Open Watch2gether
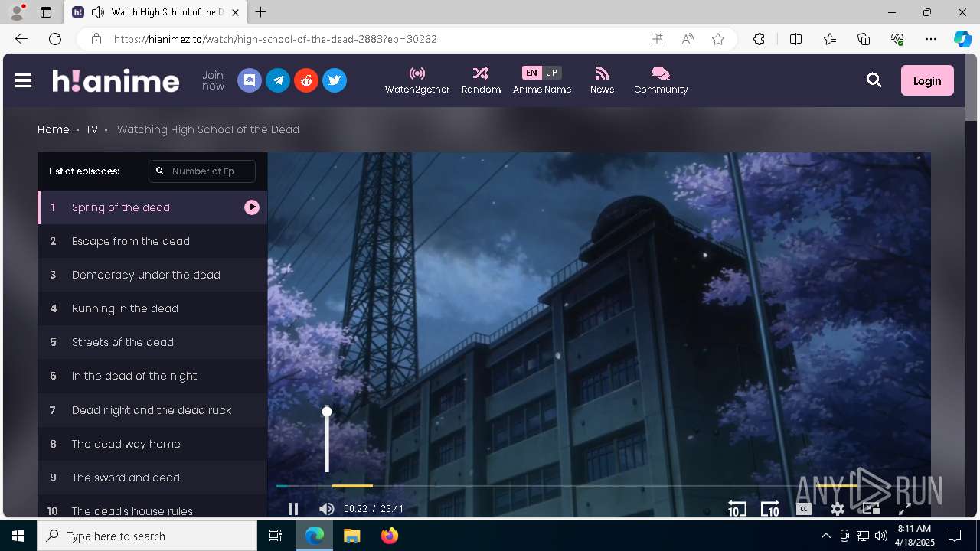Image resolution: width=980 pixels, height=551 pixels. 417,80
